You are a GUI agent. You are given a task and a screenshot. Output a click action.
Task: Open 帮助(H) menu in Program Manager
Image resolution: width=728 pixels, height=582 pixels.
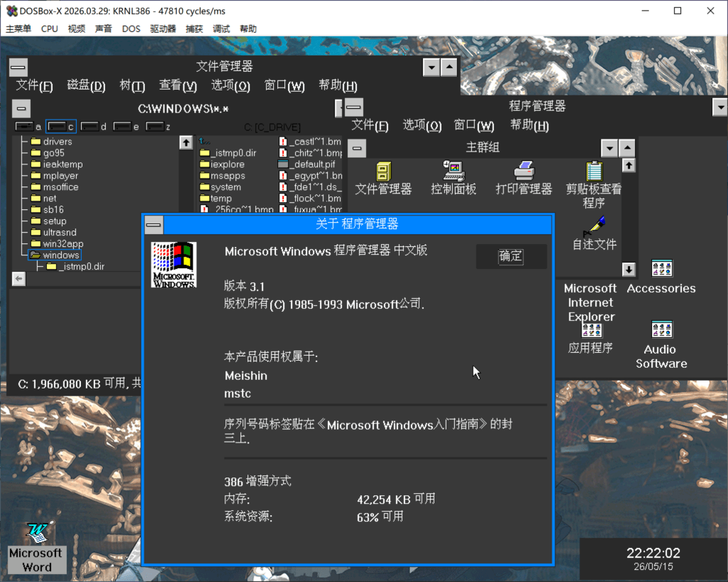530,125
